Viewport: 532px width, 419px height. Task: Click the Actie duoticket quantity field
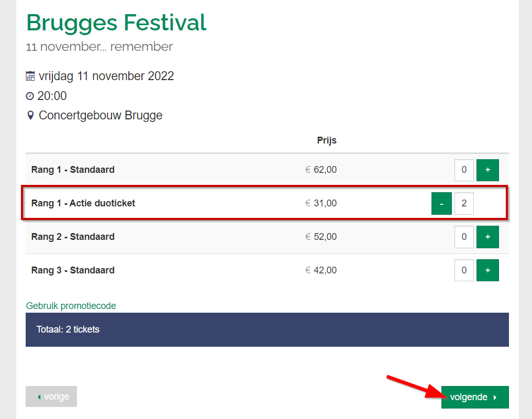464,204
